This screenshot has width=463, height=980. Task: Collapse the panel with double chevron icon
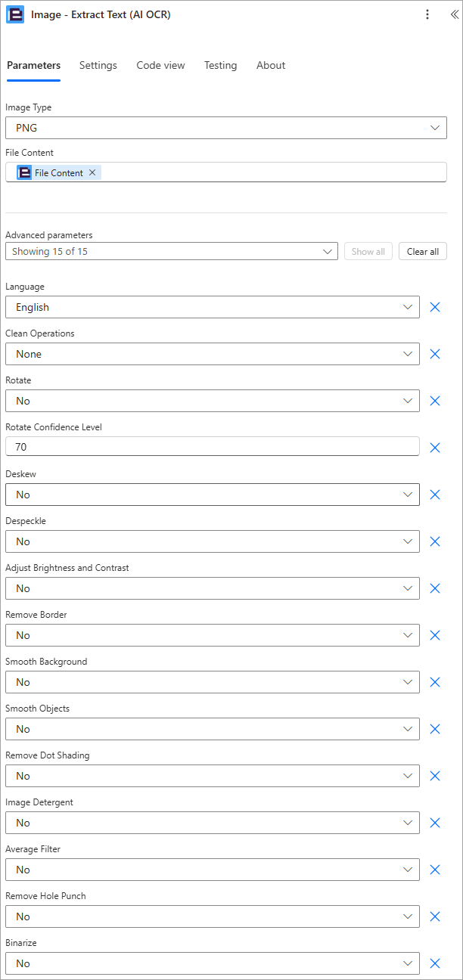[x=454, y=14]
